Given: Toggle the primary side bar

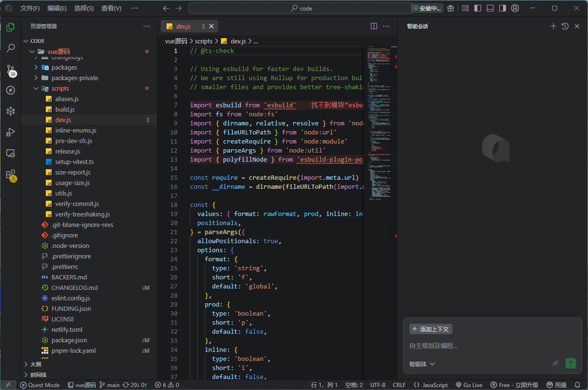Looking at the screenshot, I should 478,8.
